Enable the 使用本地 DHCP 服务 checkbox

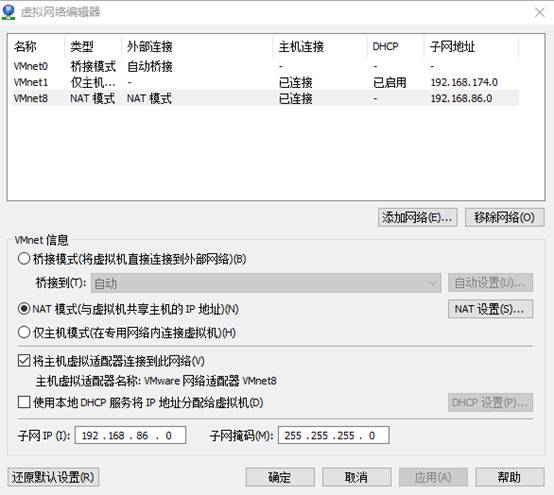(24, 402)
